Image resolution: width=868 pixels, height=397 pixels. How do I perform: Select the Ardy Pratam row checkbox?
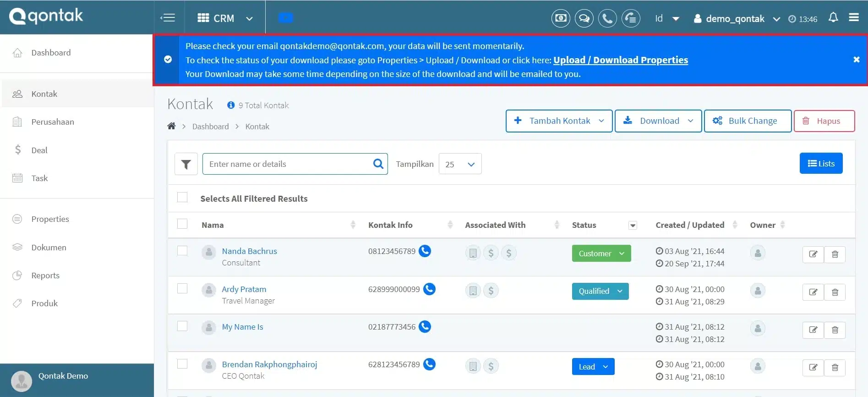[x=182, y=288]
